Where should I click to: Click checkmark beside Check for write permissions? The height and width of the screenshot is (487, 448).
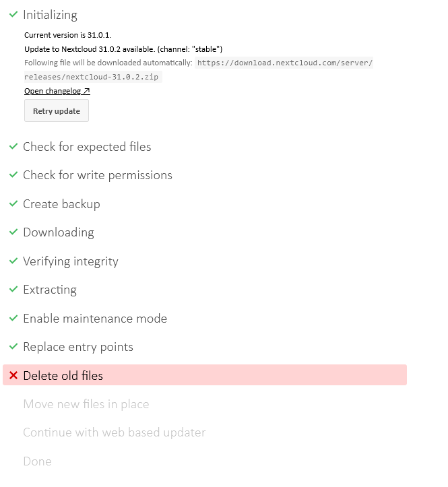(13, 174)
